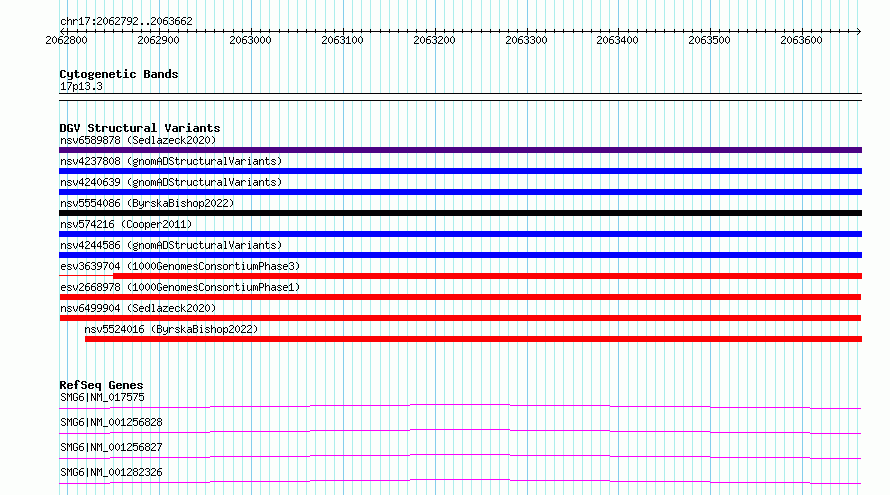Click the red nsv5524016 variant bar
Screen dimensions: 890x495
(x=473, y=339)
